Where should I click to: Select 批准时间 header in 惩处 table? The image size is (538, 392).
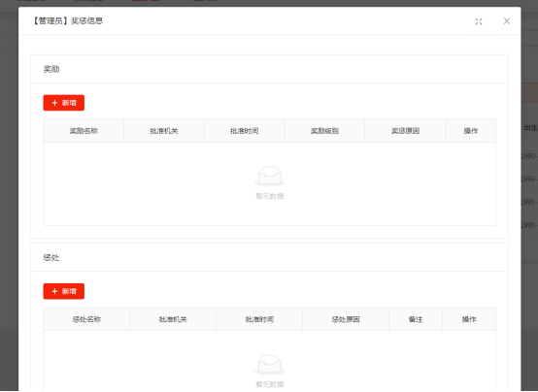click(x=259, y=319)
